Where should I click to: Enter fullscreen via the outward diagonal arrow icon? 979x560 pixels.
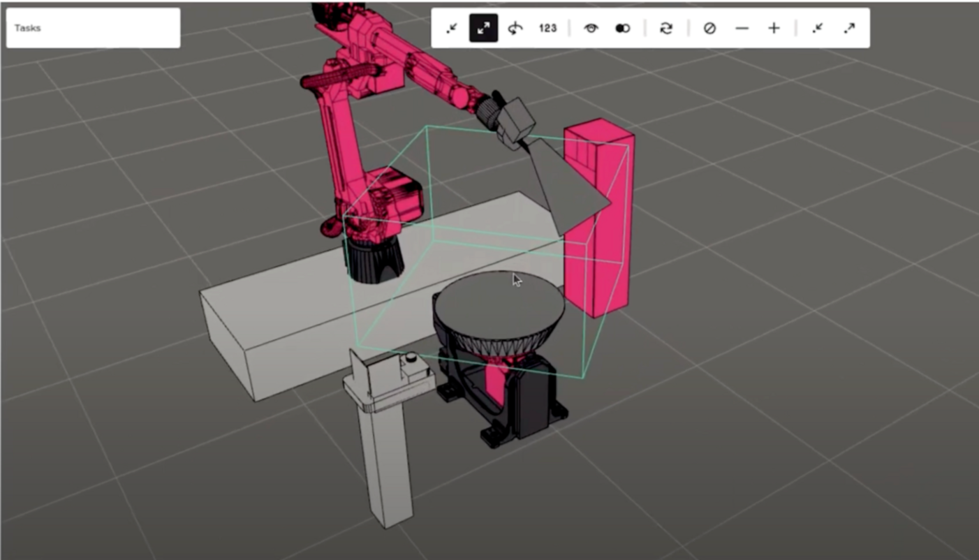click(849, 28)
